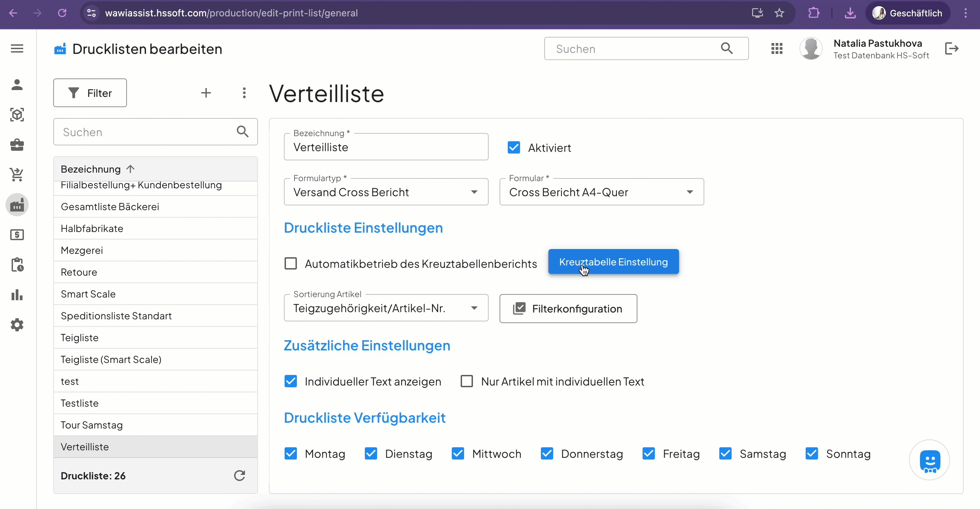Select Tour Samstag list entry

click(x=92, y=425)
